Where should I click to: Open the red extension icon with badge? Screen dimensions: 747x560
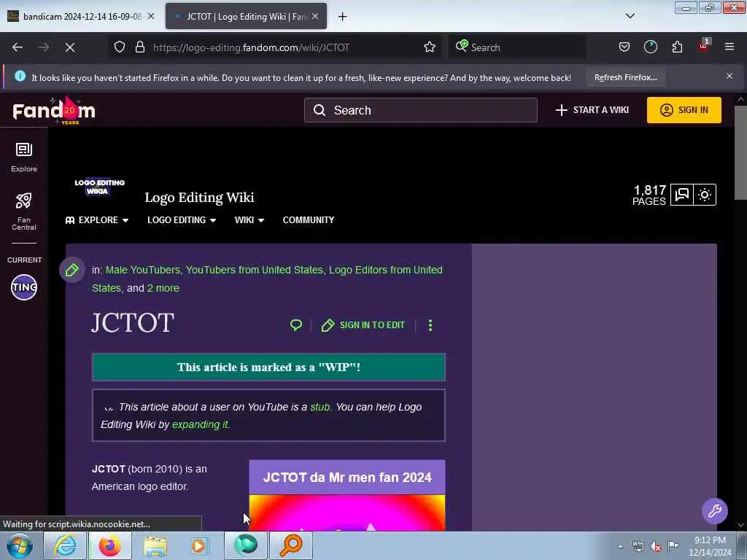click(x=704, y=46)
